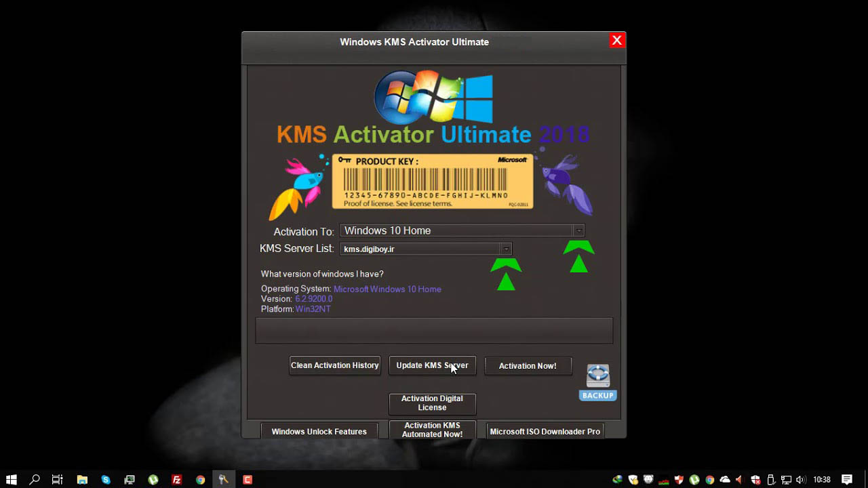Click the safely remove USB tray icon
The height and width of the screenshot is (488, 868).
click(771, 479)
